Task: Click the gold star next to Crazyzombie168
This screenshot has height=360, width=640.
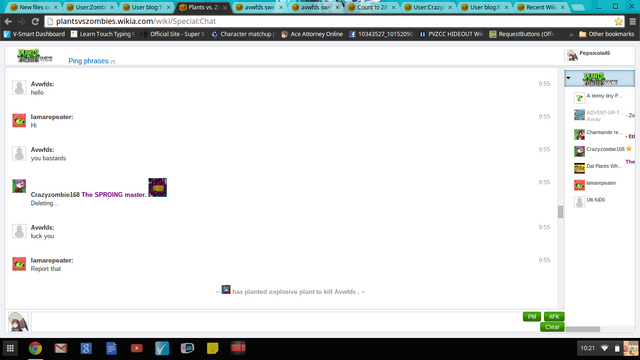Action: point(629,149)
